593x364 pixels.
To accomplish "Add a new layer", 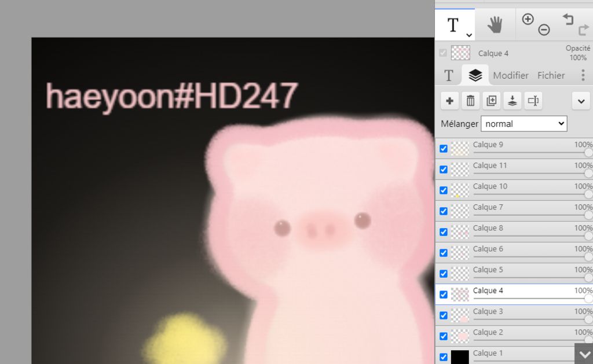I will coord(449,101).
